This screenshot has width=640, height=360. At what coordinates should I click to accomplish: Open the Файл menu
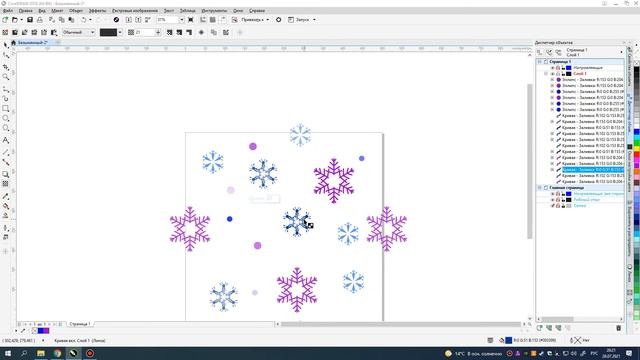click(x=8, y=11)
